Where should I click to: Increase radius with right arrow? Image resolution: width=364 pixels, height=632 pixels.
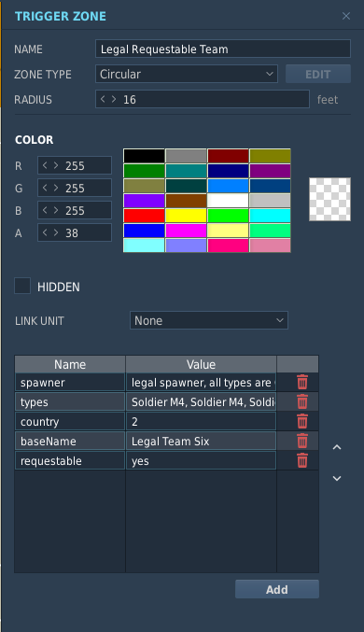click(114, 99)
